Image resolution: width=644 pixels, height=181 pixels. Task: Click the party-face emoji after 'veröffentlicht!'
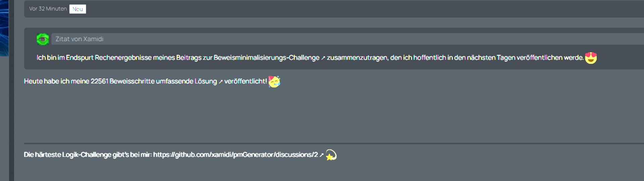274,81
